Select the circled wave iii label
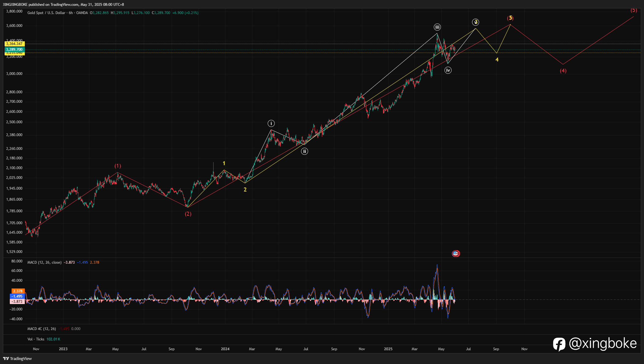The image size is (644, 364). click(x=437, y=27)
